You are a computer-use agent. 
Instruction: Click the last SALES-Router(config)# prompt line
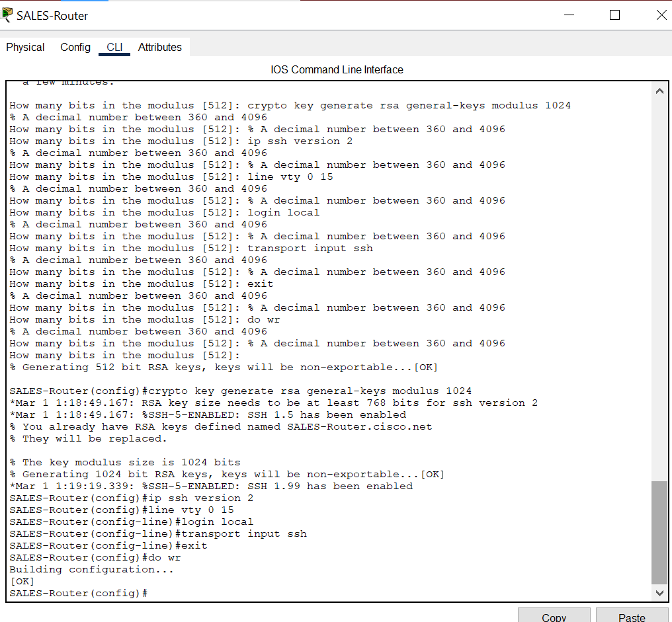[79, 594]
